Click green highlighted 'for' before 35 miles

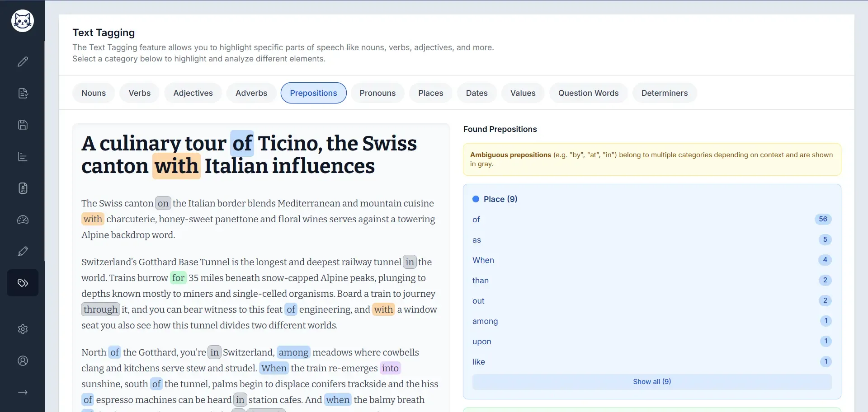pyautogui.click(x=178, y=278)
